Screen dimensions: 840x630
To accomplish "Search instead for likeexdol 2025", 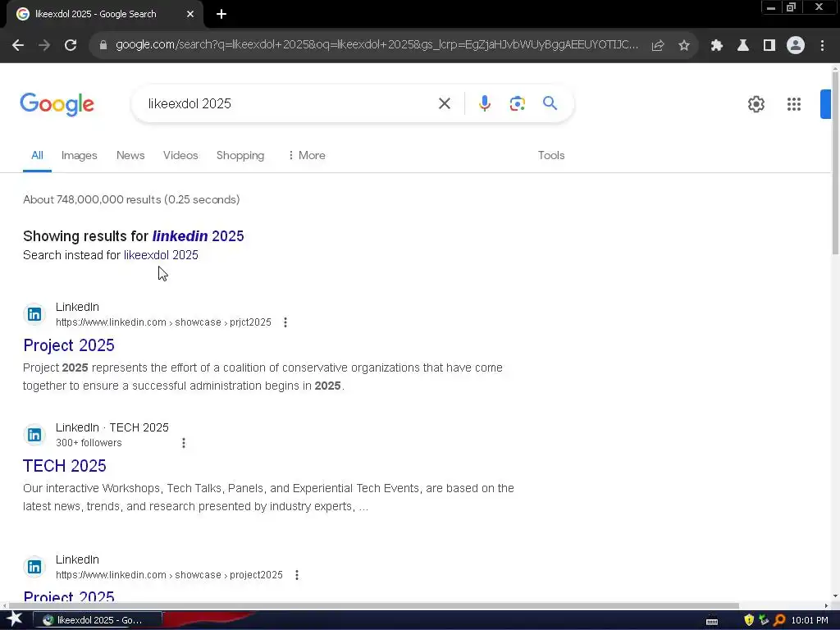I will click(161, 255).
